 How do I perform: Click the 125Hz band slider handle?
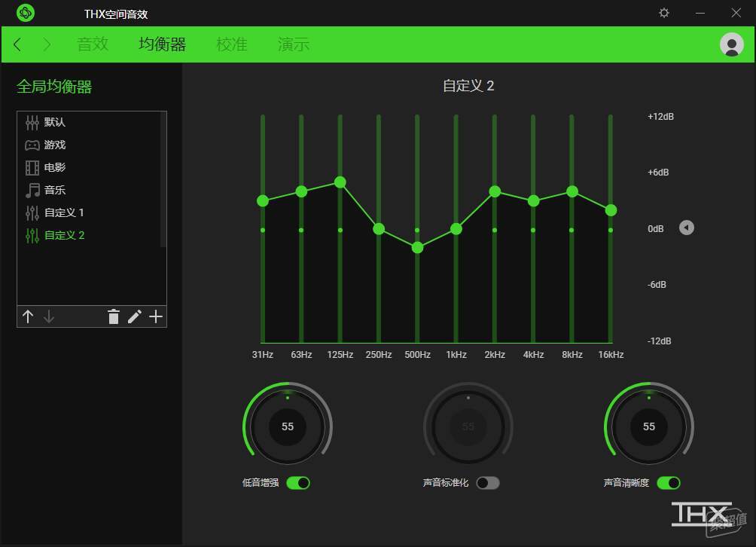340,182
